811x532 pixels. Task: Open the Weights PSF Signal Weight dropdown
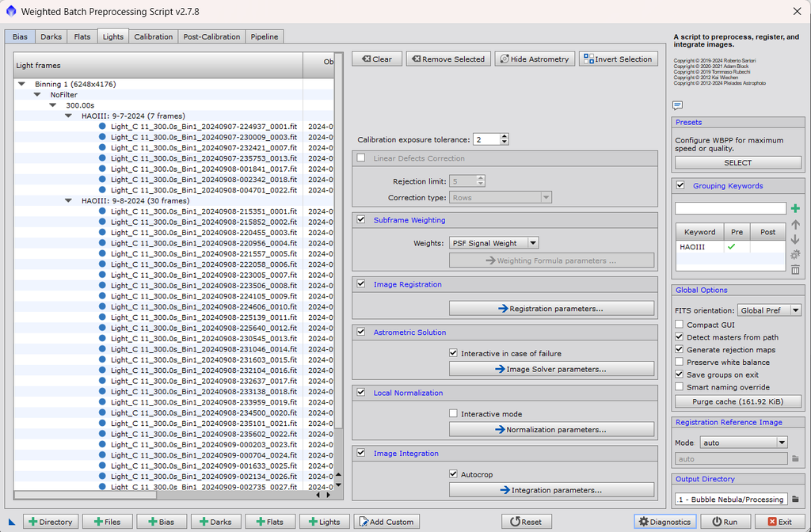point(493,243)
